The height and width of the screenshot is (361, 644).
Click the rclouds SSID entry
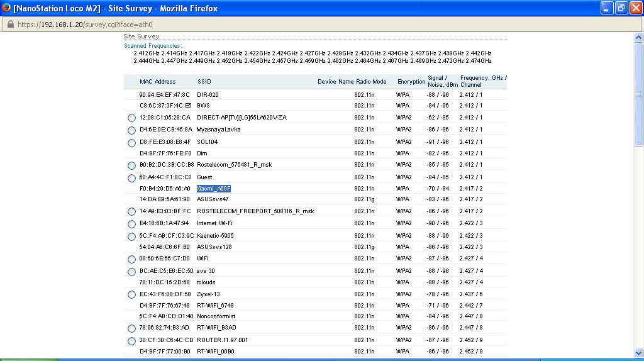click(x=206, y=282)
